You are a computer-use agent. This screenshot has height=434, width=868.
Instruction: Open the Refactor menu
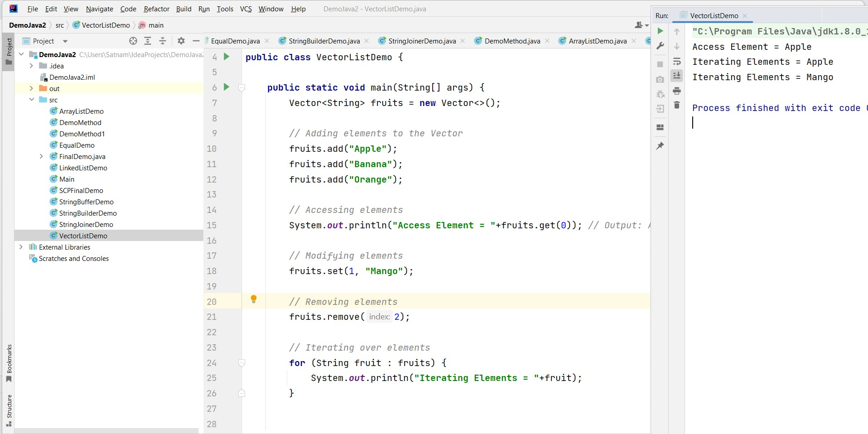157,9
